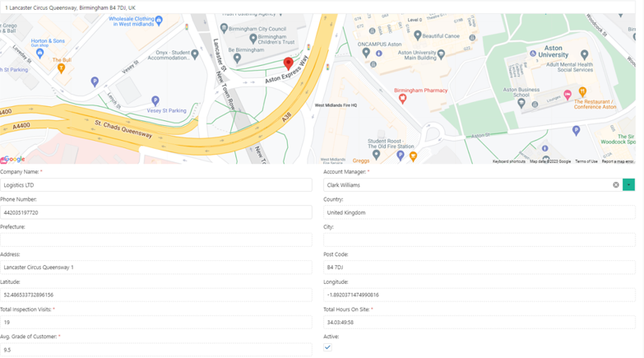Click the Address input field
The image size is (644, 358).
[x=156, y=267]
